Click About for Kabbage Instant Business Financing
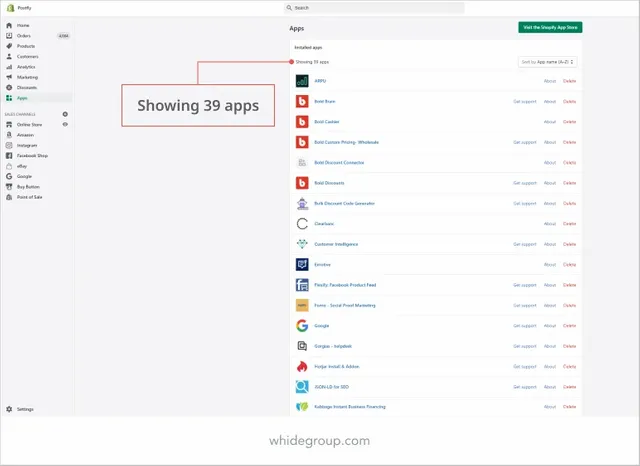 point(550,407)
